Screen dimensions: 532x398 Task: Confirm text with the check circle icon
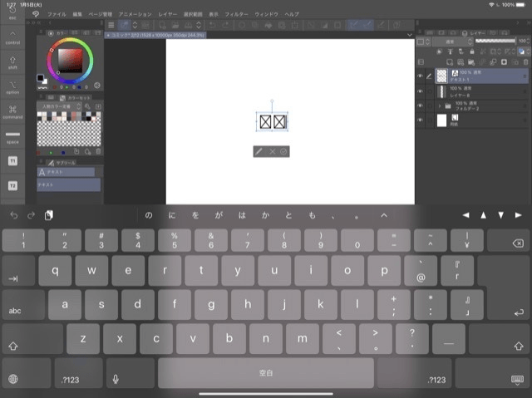coord(283,151)
